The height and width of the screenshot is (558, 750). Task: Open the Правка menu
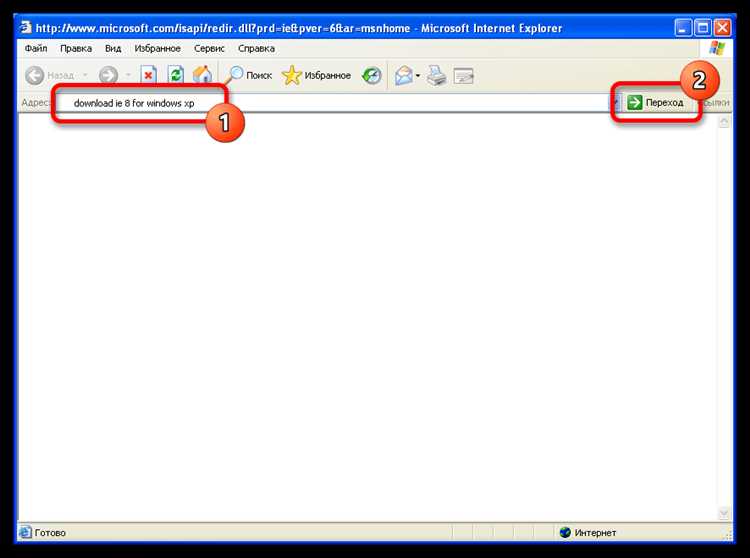tap(76, 48)
